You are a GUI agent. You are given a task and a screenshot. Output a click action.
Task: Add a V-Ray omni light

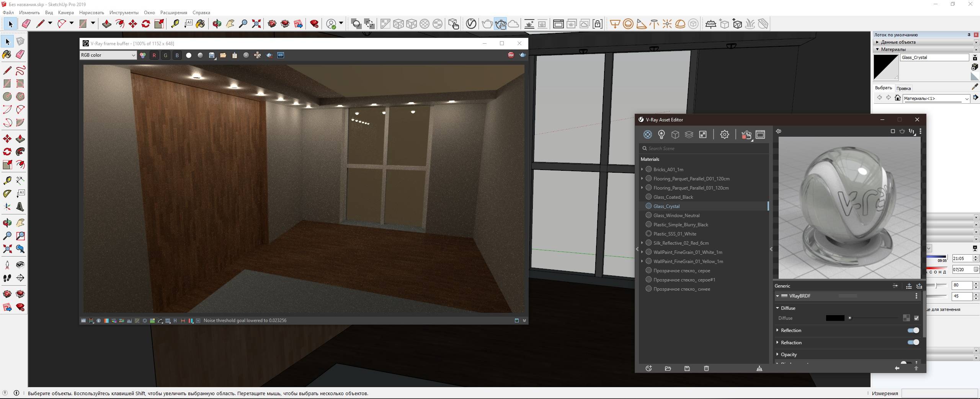[x=667, y=24]
